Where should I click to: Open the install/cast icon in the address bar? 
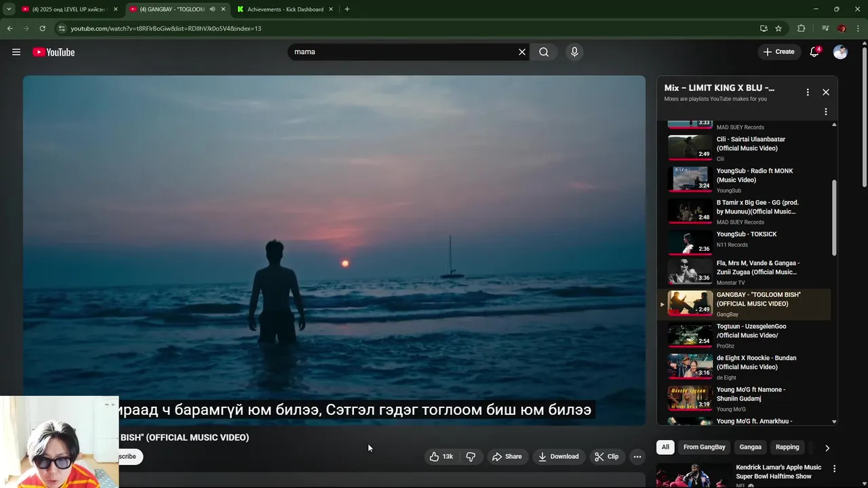(764, 28)
